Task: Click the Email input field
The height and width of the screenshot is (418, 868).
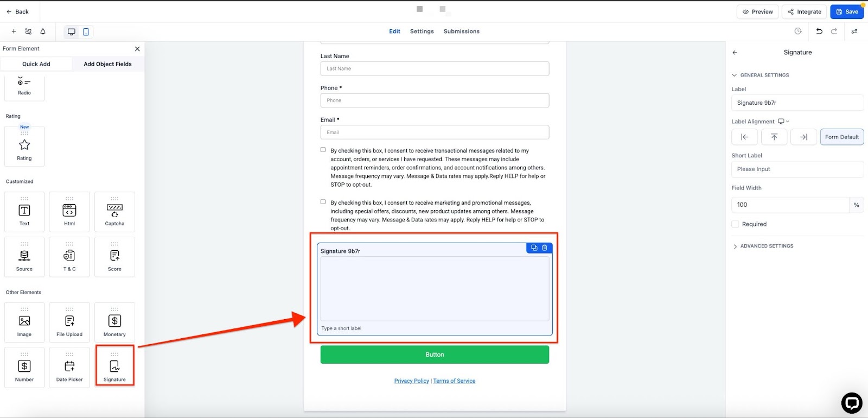Action: pos(435,132)
